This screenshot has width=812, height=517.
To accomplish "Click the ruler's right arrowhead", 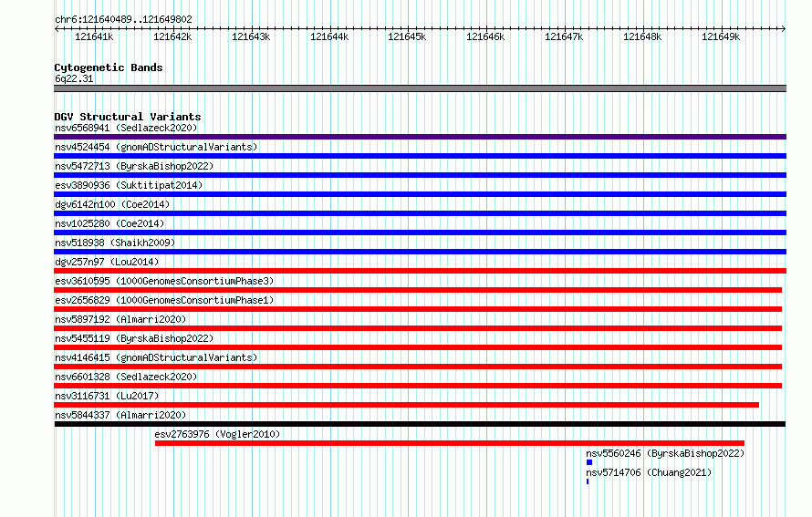I will point(784,28).
